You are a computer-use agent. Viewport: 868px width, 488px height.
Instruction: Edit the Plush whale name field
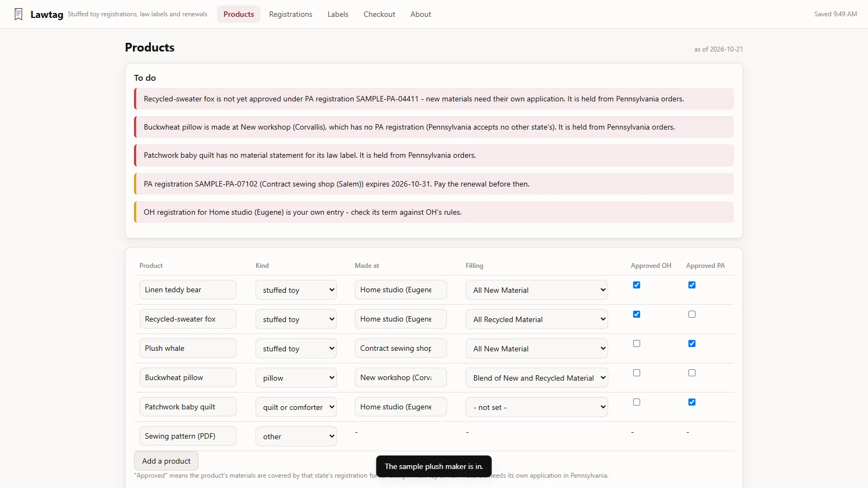(x=188, y=348)
